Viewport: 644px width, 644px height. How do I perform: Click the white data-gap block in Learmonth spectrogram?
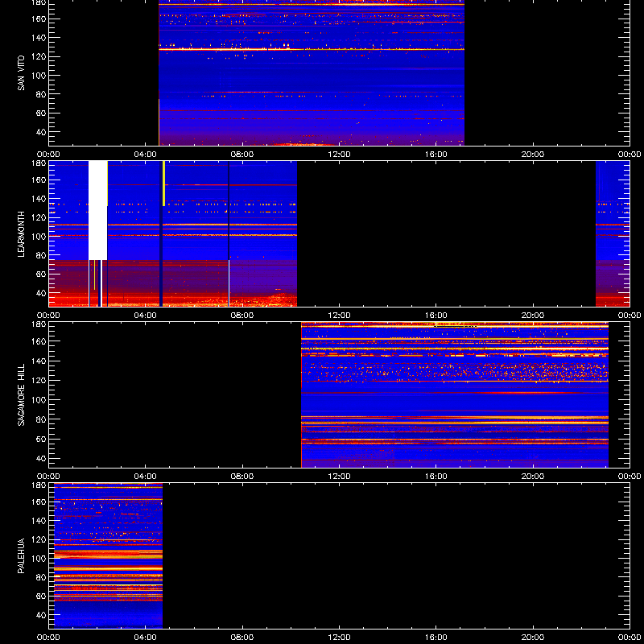pos(97,210)
